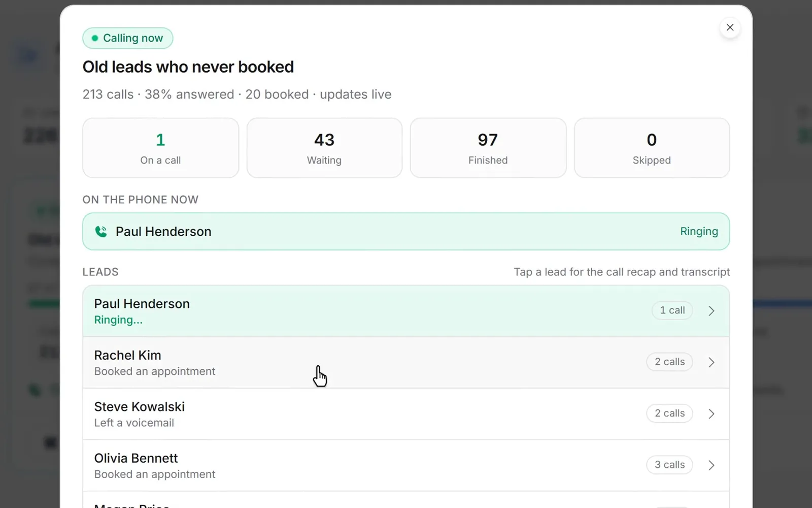Click the 2 calls badge for Rachel Kim
Viewport: 812px width, 508px height.
[669, 362]
